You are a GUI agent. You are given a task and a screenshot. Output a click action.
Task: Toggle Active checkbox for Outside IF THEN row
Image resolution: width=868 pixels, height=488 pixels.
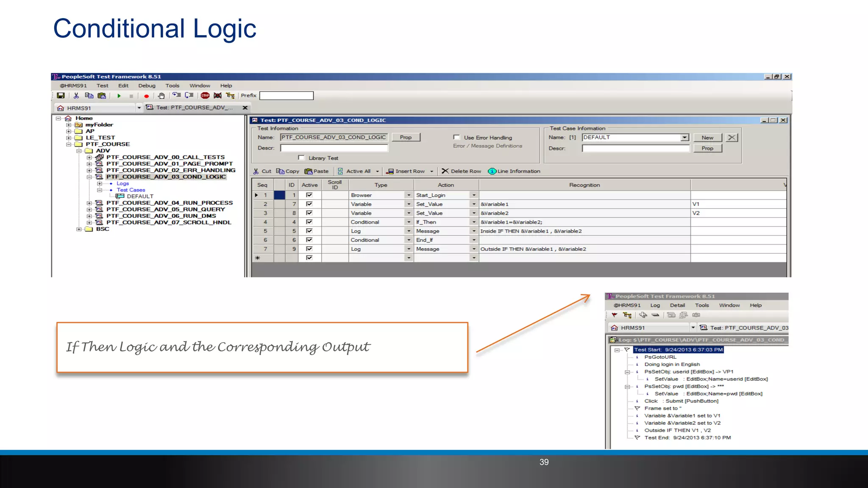pos(309,249)
